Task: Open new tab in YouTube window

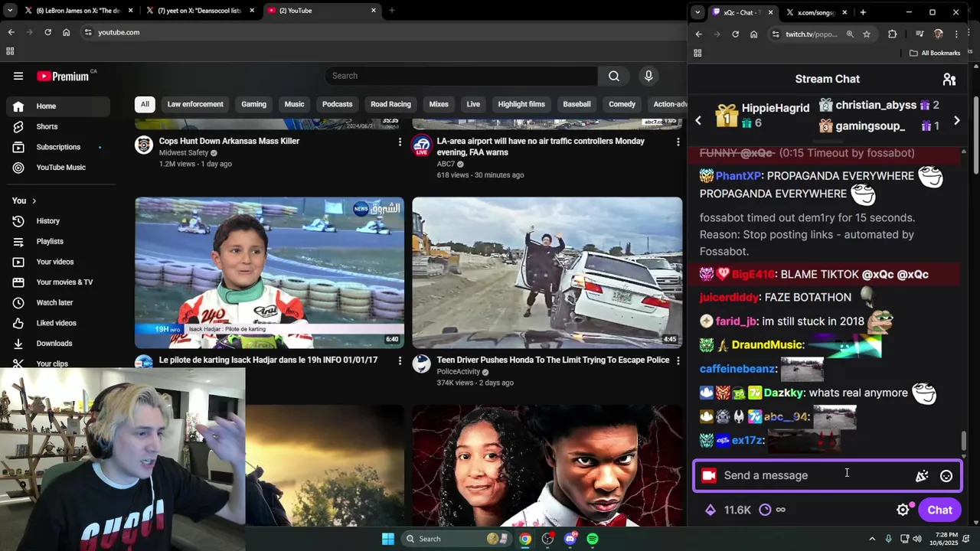Action: click(x=391, y=11)
